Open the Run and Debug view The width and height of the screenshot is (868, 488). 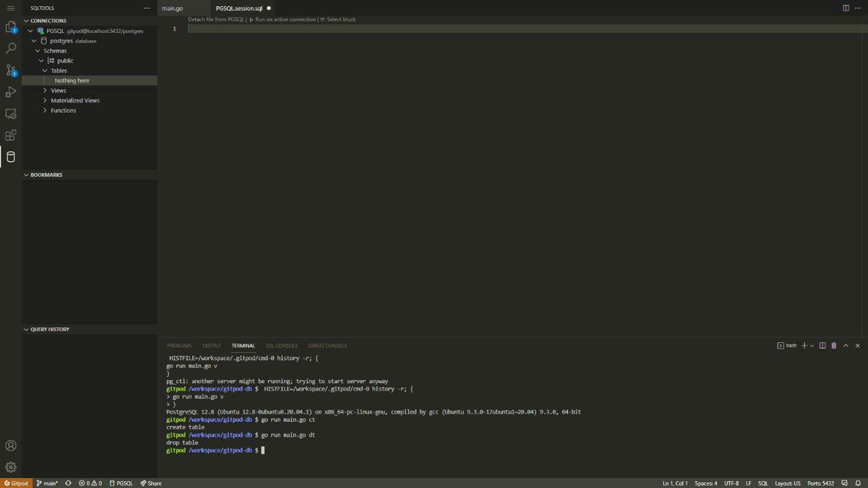tap(11, 92)
